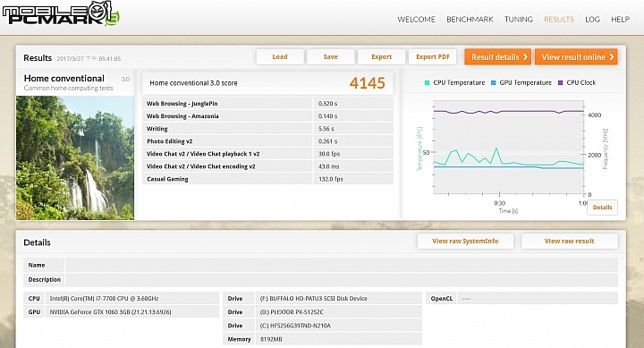Open the Log tab
The height and width of the screenshot is (348, 644).
592,20
